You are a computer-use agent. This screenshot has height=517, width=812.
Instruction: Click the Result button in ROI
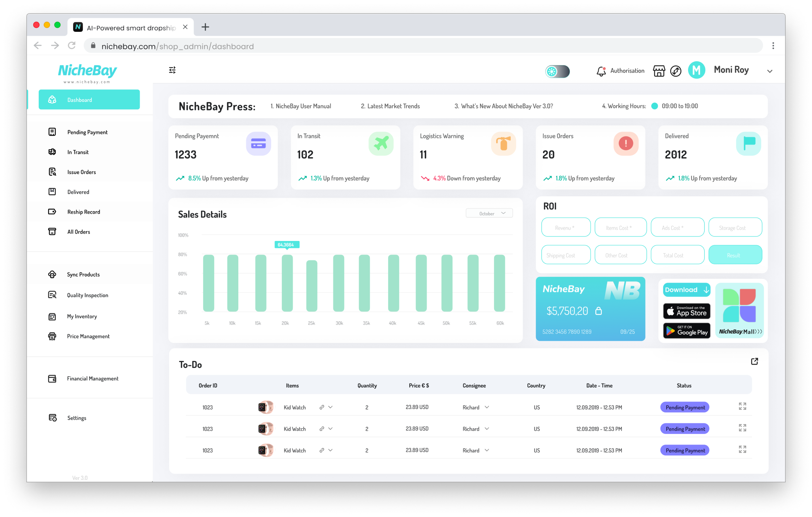[735, 255]
